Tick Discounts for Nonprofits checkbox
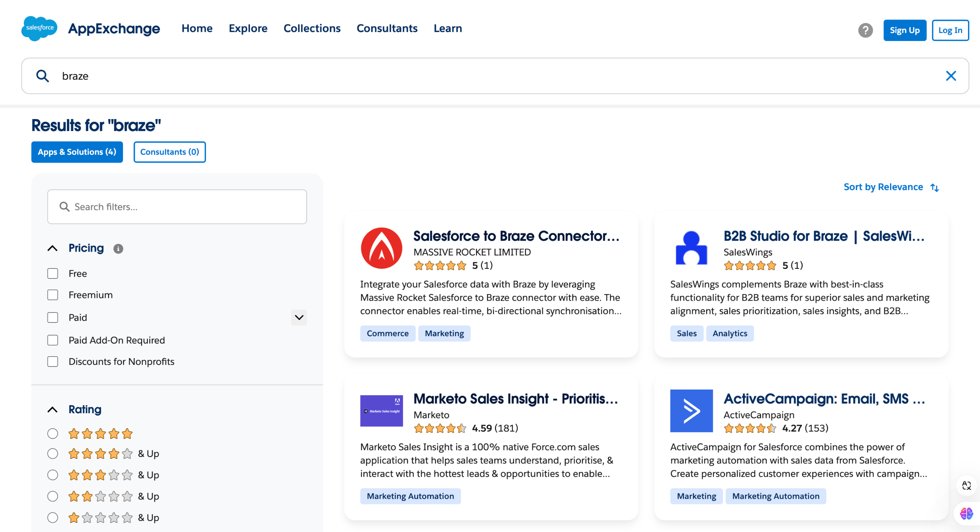 pyautogui.click(x=53, y=362)
